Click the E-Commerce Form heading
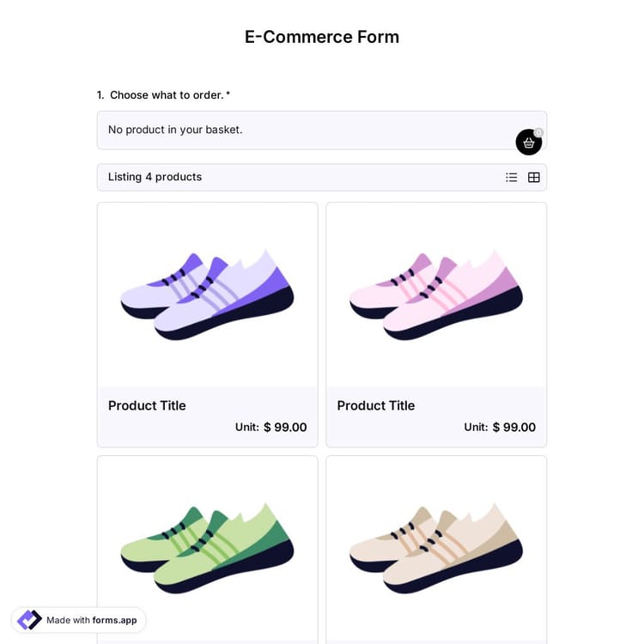The width and height of the screenshot is (644, 644). 322,37
